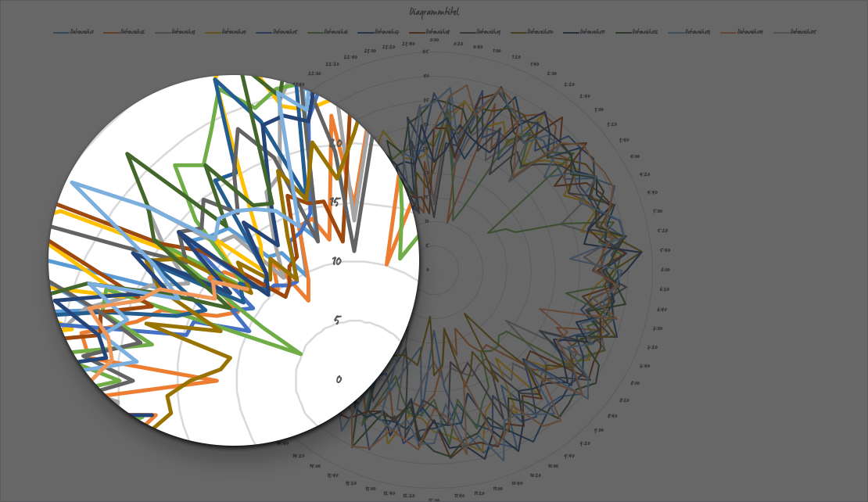Click legend entry Datenreihe1
The image size is (868, 502).
coord(74,32)
